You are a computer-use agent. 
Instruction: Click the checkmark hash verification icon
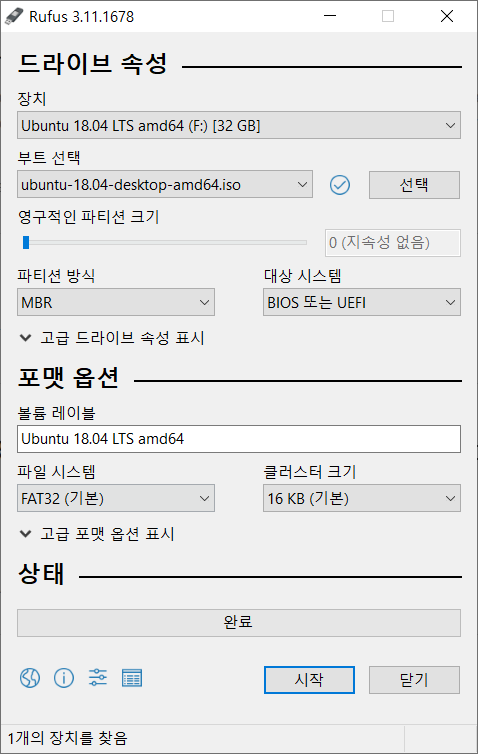click(340, 185)
